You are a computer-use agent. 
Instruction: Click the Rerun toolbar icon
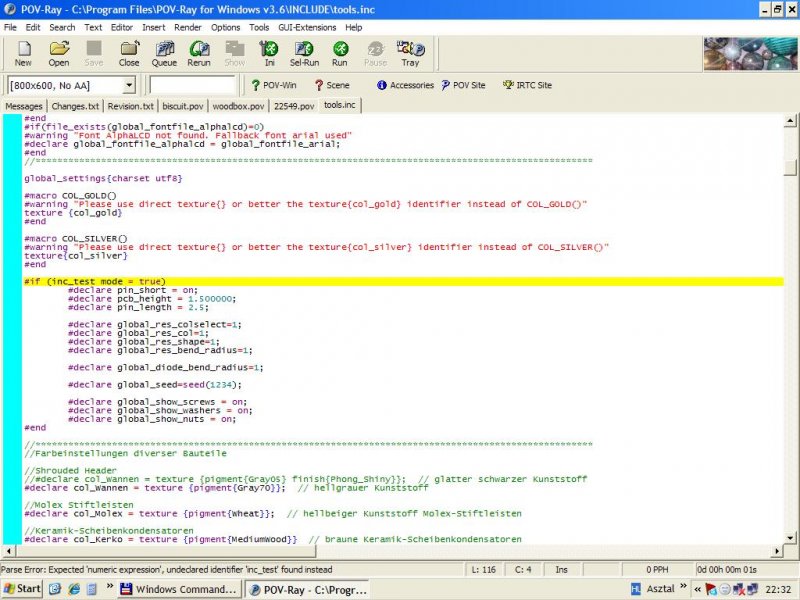point(199,54)
